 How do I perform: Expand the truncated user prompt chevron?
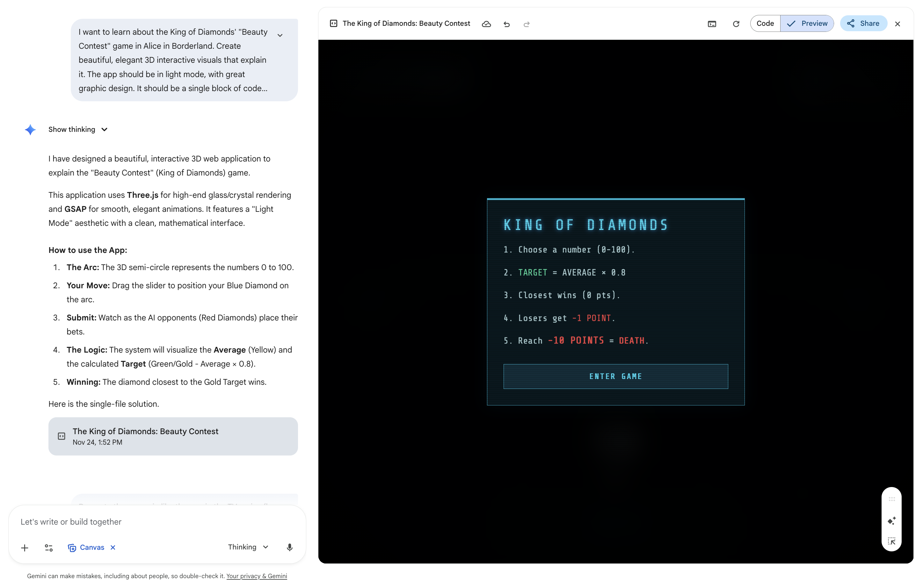coord(280,35)
